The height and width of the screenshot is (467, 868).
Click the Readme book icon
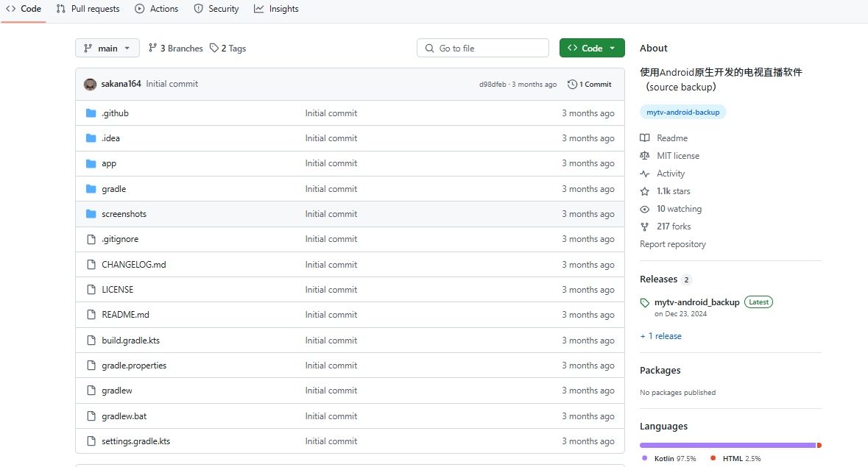[645, 138]
